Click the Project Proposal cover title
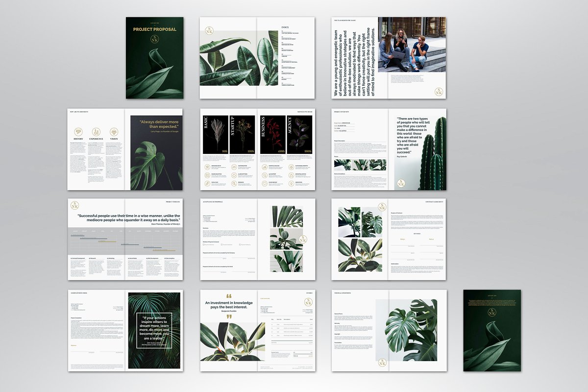This screenshot has height=392, width=588. pyautogui.click(x=155, y=29)
